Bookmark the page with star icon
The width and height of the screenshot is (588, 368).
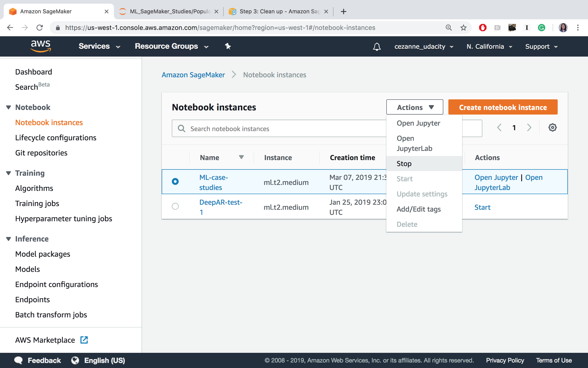(463, 28)
